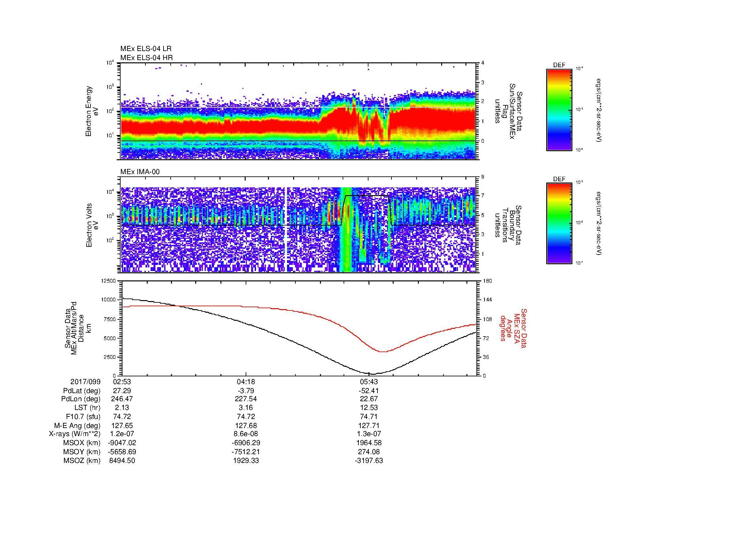
Task: Click the 'PdLon (deg)' row label
Action: click(x=81, y=399)
